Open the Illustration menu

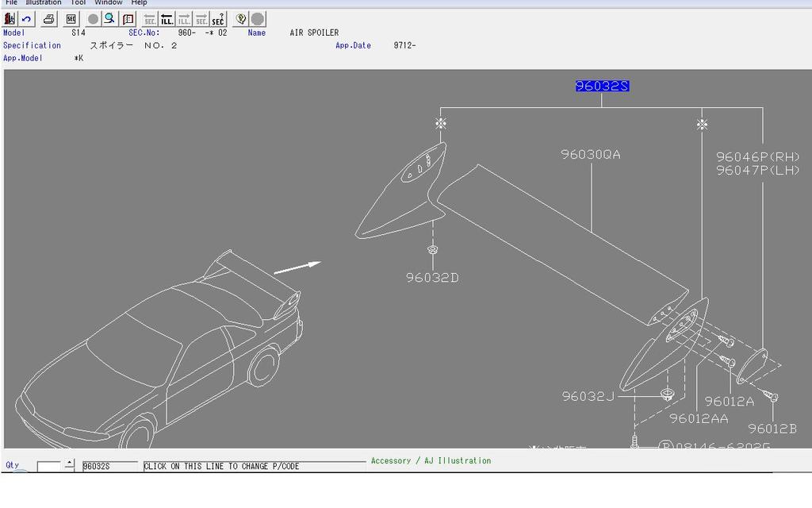coord(43,3)
